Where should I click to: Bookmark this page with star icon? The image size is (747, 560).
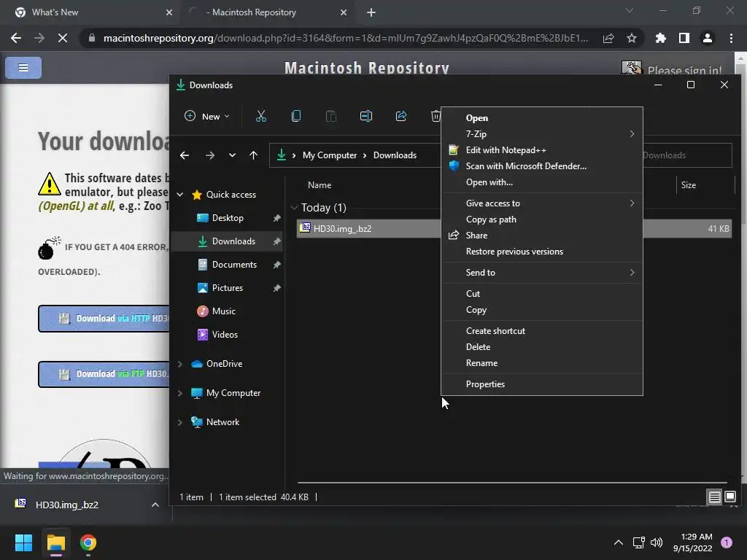tap(632, 38)
